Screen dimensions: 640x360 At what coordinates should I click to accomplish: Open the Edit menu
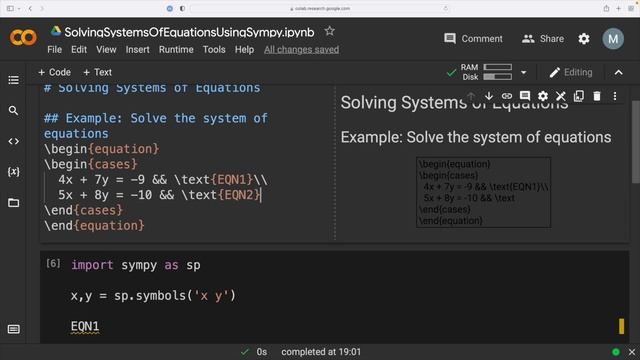pos(79,49)
